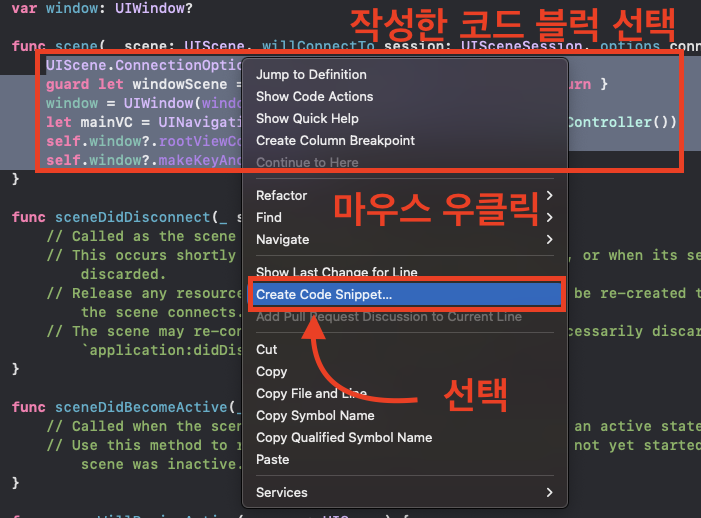Click 'var window: UIWindow?' code line
The image size is (701, 518).
102,8
